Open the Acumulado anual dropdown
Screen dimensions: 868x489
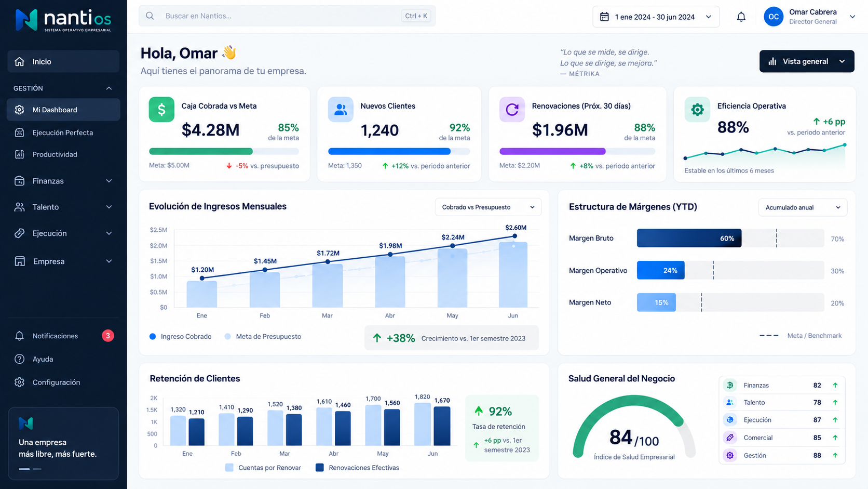click(803, 207)
